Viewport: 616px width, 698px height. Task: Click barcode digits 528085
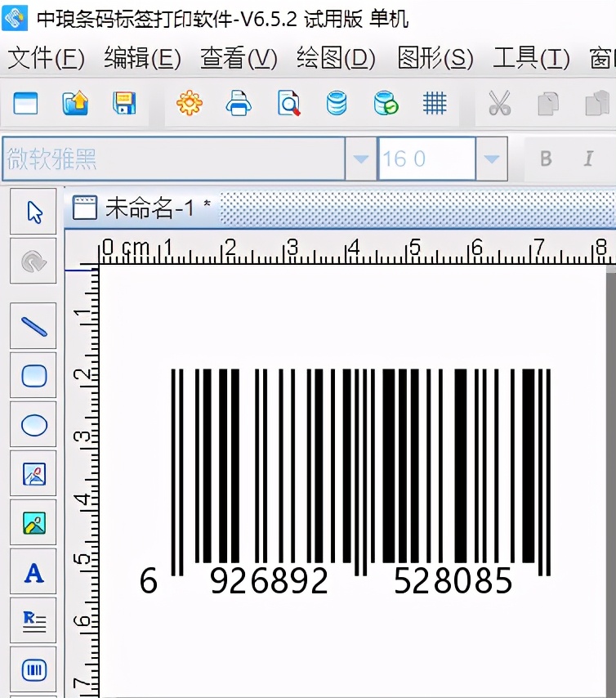453,581
